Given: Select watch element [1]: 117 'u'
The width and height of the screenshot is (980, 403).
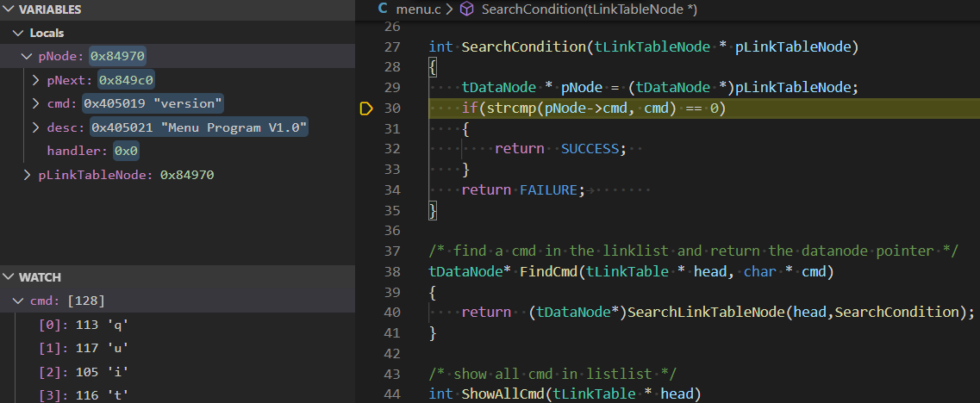Looking at the screenshot, I should pyautogui.click(x=178, y=348).
